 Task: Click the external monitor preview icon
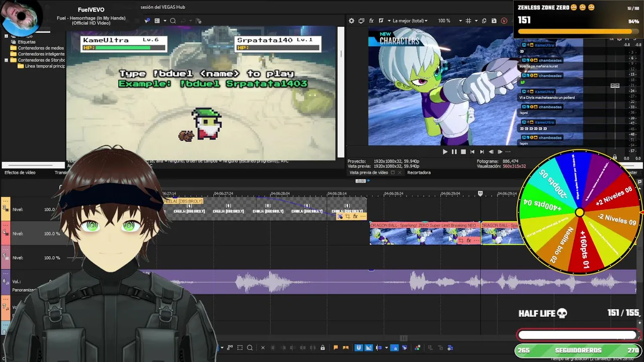pos(361,21)
